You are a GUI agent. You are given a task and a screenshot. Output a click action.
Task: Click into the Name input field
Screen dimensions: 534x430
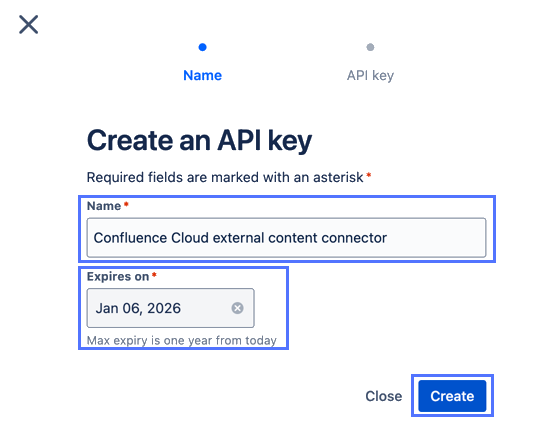click(x=286, y=238)
